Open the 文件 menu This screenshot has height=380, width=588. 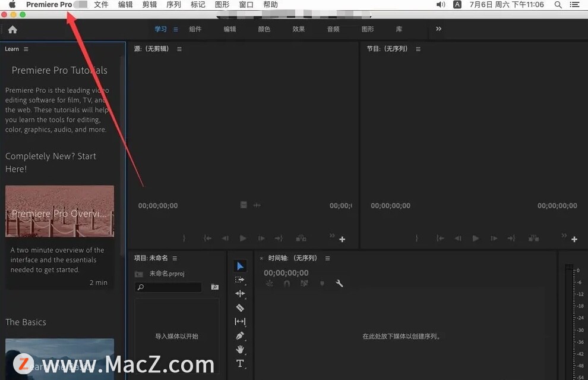101,5
